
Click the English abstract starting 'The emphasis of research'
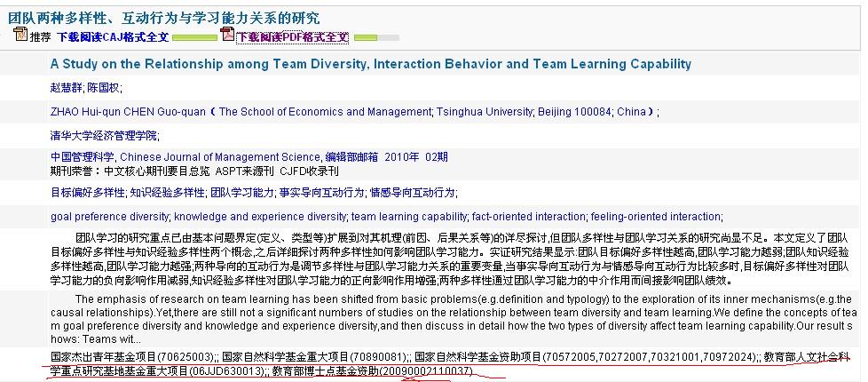pos(454,319)
